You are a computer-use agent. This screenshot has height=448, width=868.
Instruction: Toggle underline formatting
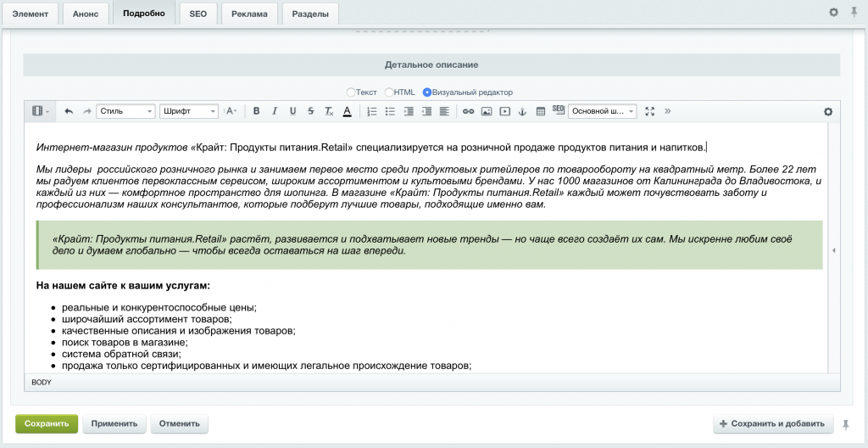coord(292,111)
